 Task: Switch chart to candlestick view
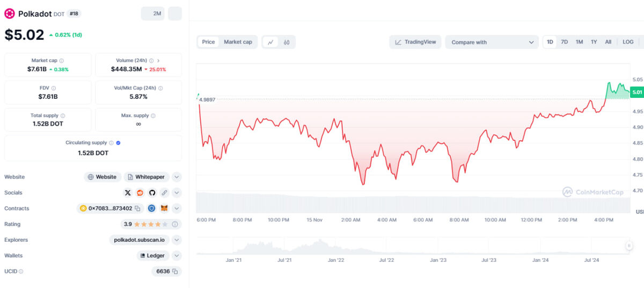287,42
